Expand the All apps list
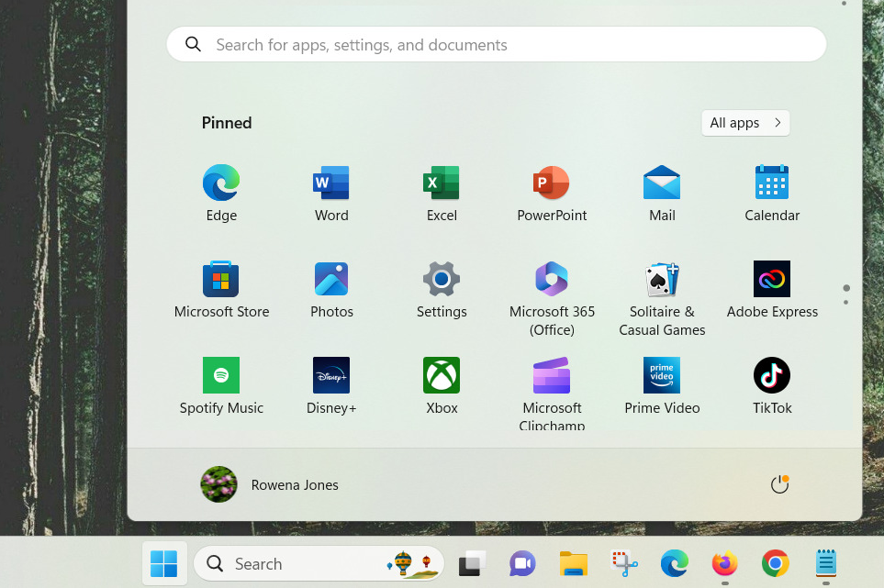This screenshot has width=884, height=588. [745, 123]
